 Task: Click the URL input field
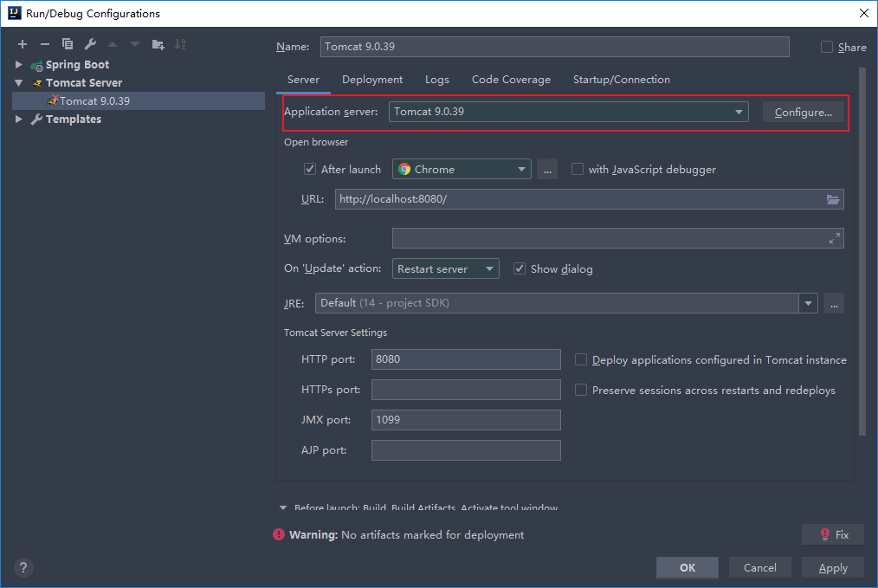pos(590,199)
